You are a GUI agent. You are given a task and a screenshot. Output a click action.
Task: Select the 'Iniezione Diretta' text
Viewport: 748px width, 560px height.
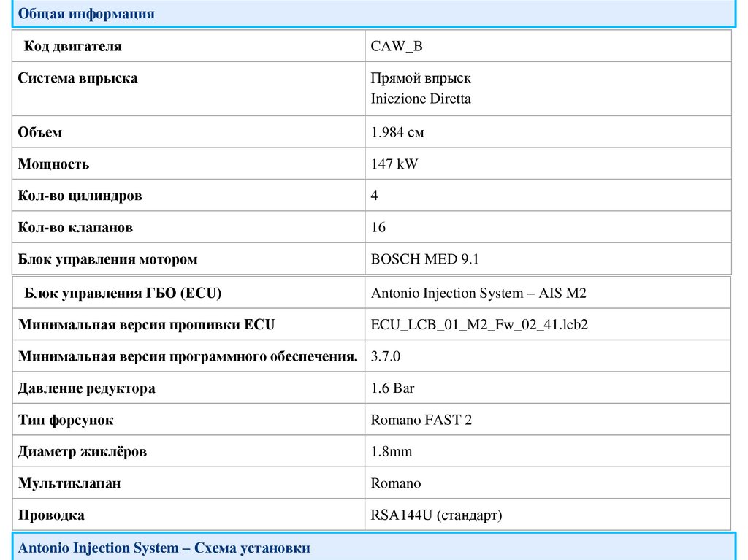pos(421,99)
